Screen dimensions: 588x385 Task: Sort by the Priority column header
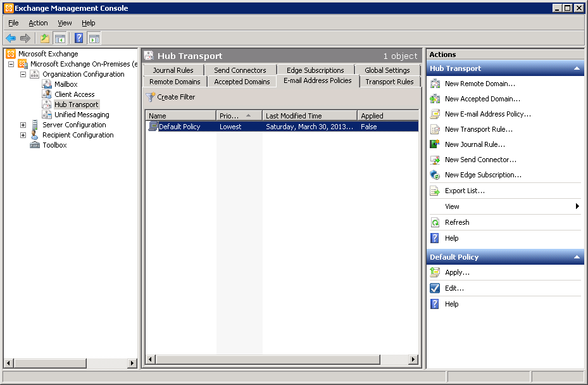[x=239, y=116]
